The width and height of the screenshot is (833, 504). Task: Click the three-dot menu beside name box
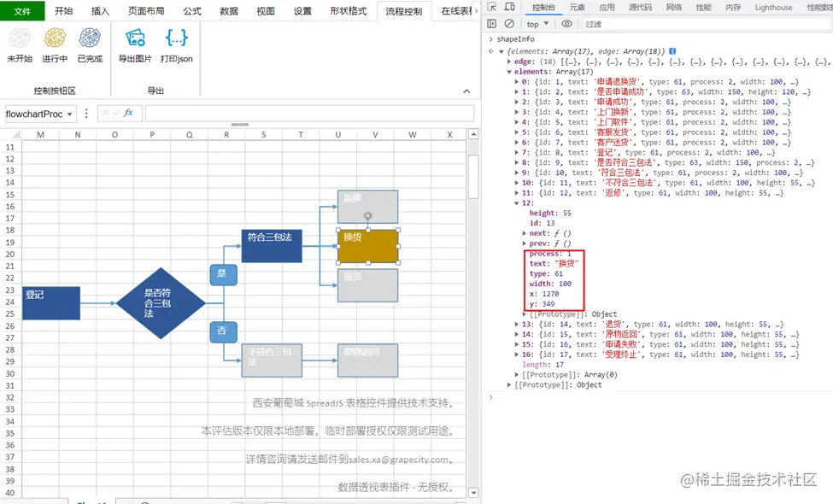pyautogui.click(x=86, y=114)
